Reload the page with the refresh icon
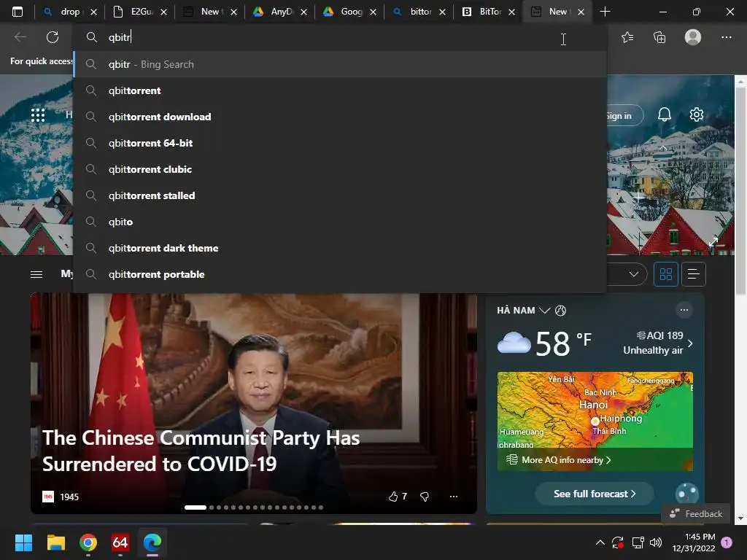Screen dimensions: 747x560 pos(53,37)
